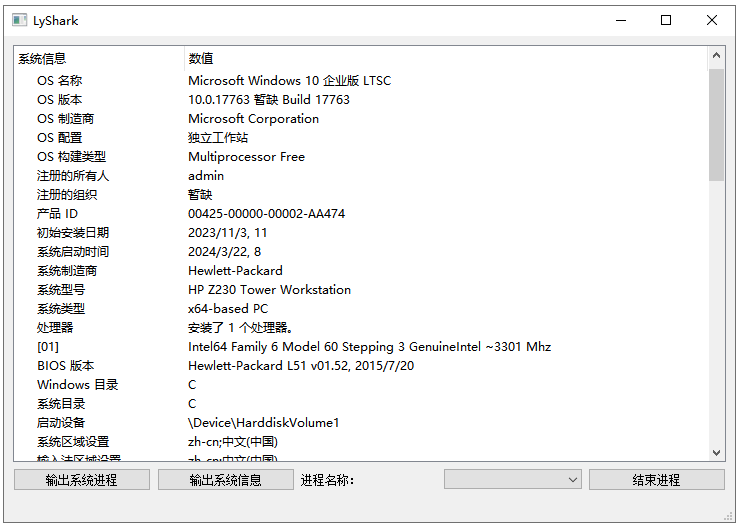
Task: Click the 进程名称 label
Action: click(327, 480)
